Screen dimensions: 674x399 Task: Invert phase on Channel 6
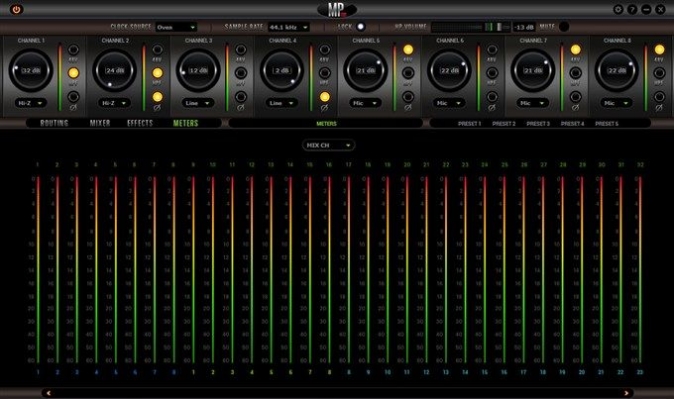(x=492, y=97)
